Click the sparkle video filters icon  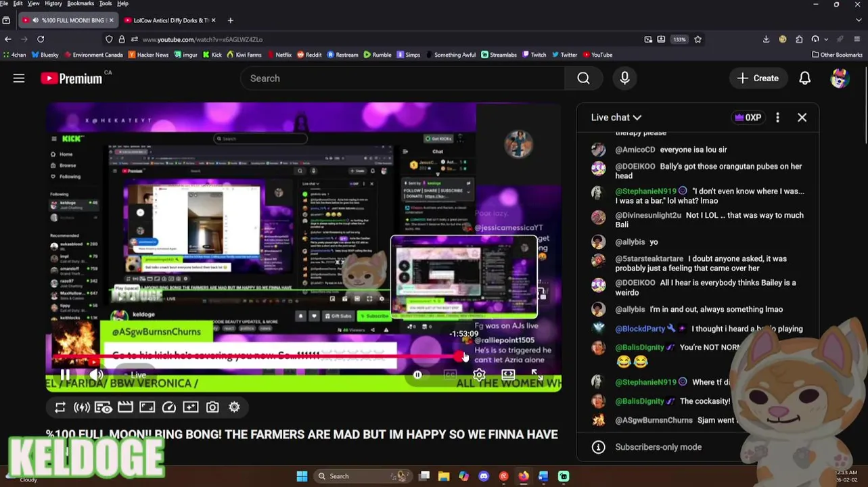(191, 407)
